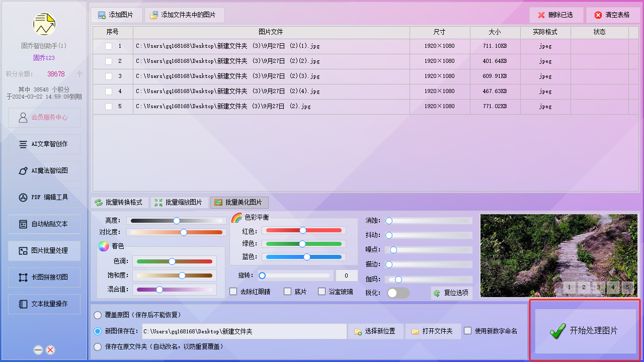Click the 伽玛 gamma slider
This screenshot has width=644, height=362.
coord(429,280)
